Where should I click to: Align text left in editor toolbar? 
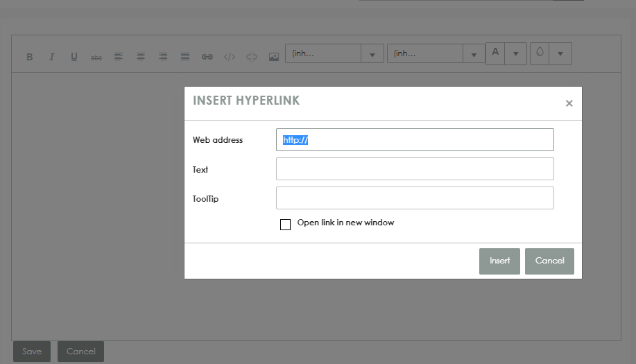[119, 57]
